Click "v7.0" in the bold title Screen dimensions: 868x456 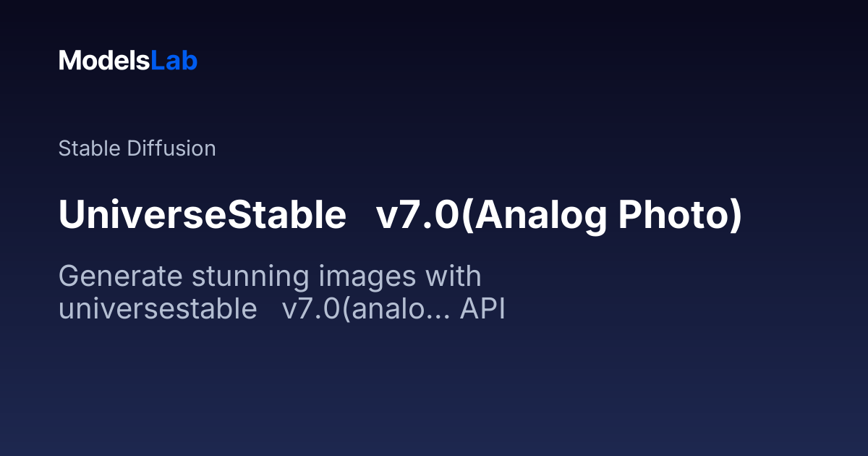pyautogui.click(x=417, y=216)
